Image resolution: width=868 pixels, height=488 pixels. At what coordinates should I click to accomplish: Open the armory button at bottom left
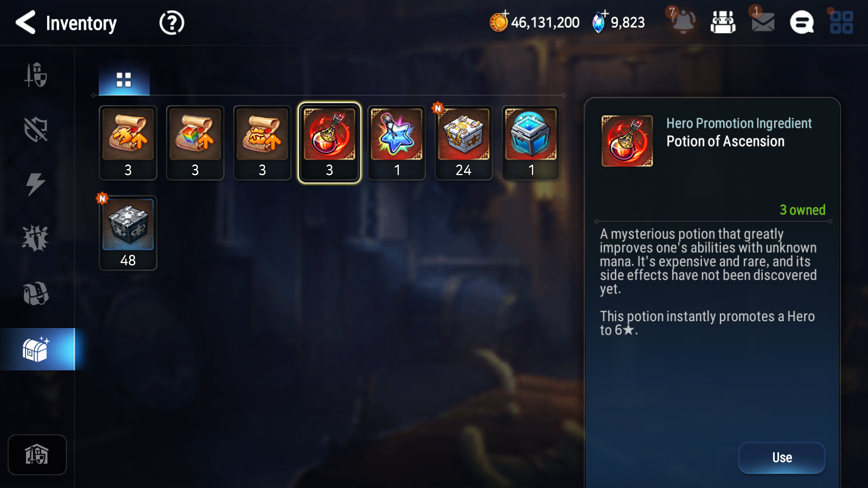(x=37, y=454)
